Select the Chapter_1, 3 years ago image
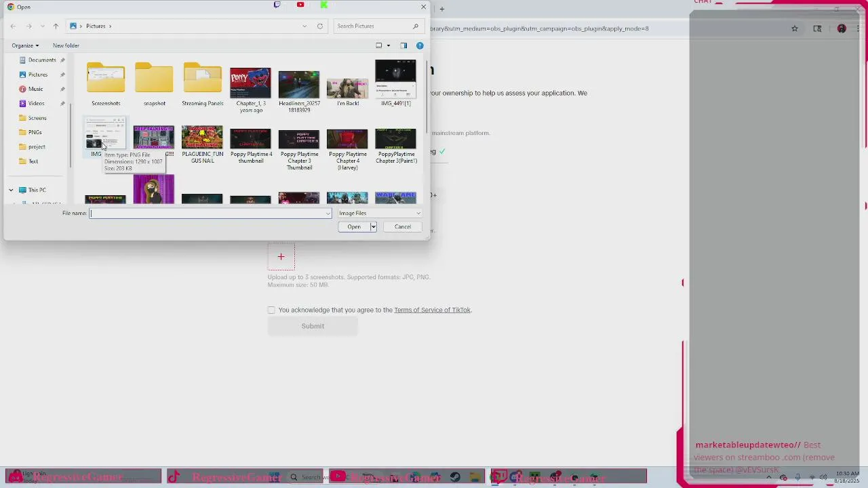 [x=250, y=89]
